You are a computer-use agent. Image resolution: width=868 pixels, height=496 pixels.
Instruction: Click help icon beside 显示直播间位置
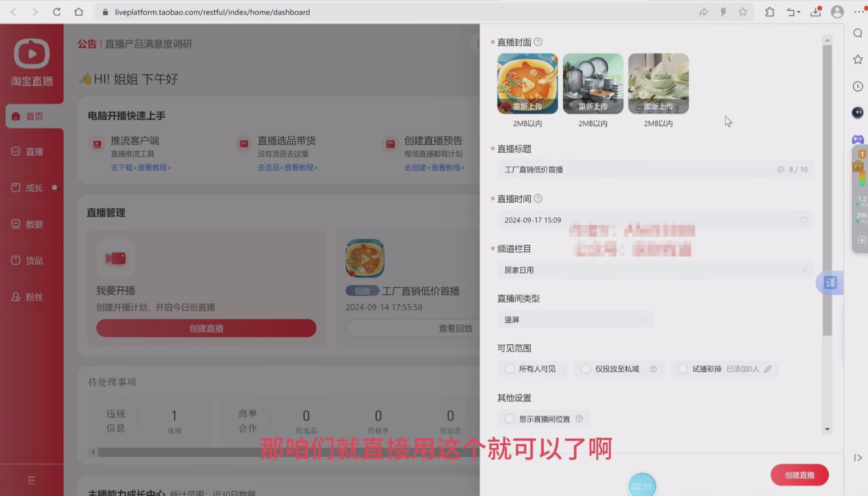point(579,418)
